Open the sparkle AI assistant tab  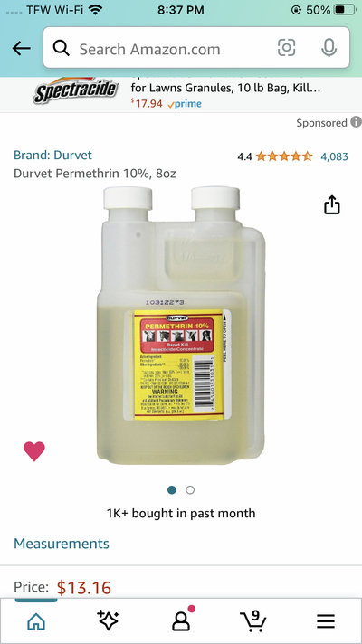point(108,620)
